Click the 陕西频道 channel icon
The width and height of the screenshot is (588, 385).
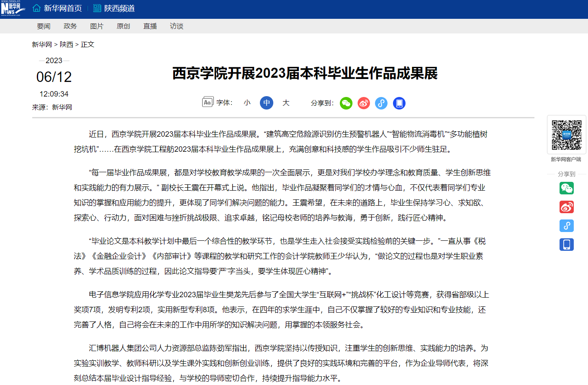pos(97,8)
